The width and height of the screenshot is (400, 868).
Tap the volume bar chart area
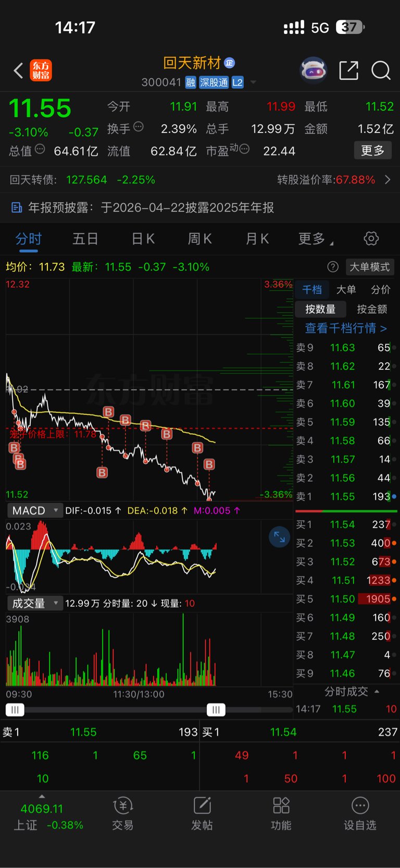click(149, 650)
